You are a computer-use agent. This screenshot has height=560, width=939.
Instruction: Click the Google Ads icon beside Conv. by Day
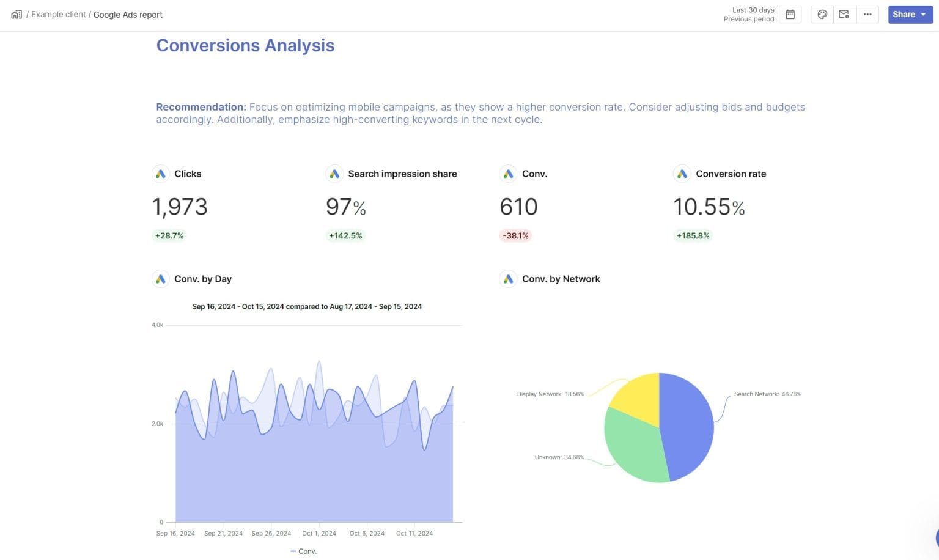(160, 279)
